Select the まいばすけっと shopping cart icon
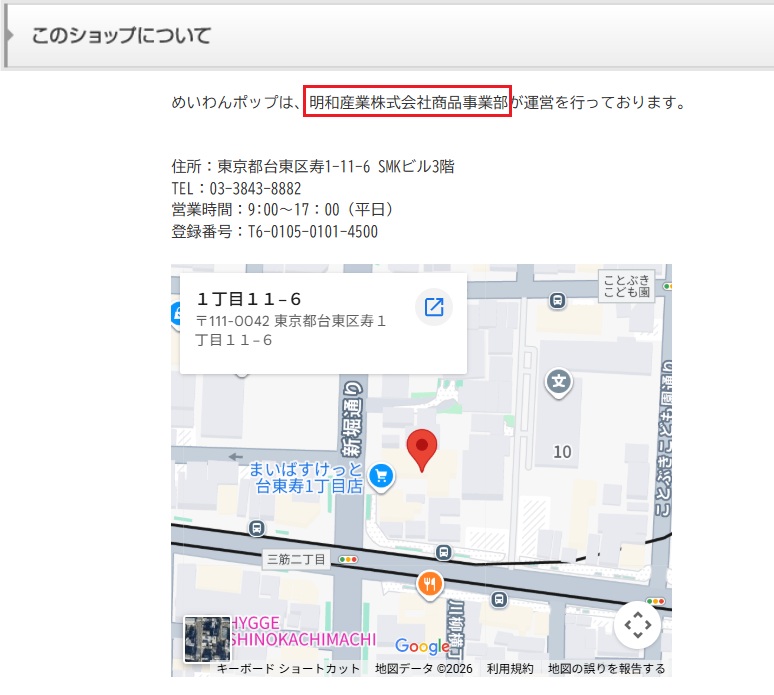 click(379, 477)
